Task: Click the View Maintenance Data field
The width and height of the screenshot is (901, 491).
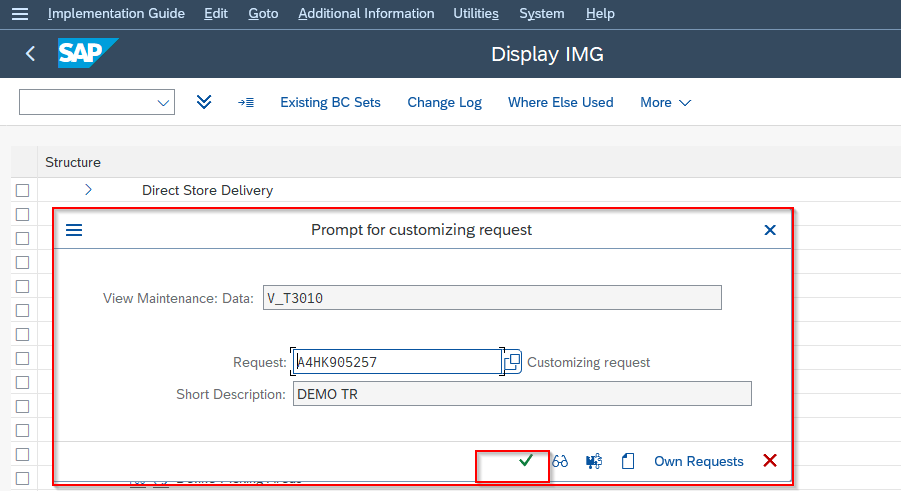Action: point(492,298)
